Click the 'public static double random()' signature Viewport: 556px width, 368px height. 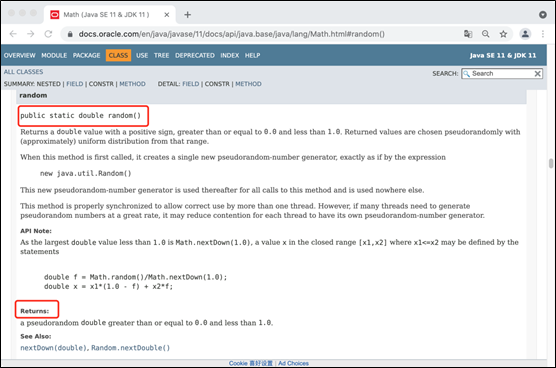pyautogui.click(x=80, y=116)
